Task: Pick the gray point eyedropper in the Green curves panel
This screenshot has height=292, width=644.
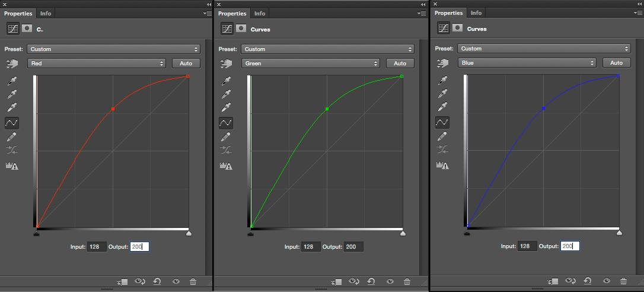Action: pos(226,94)
